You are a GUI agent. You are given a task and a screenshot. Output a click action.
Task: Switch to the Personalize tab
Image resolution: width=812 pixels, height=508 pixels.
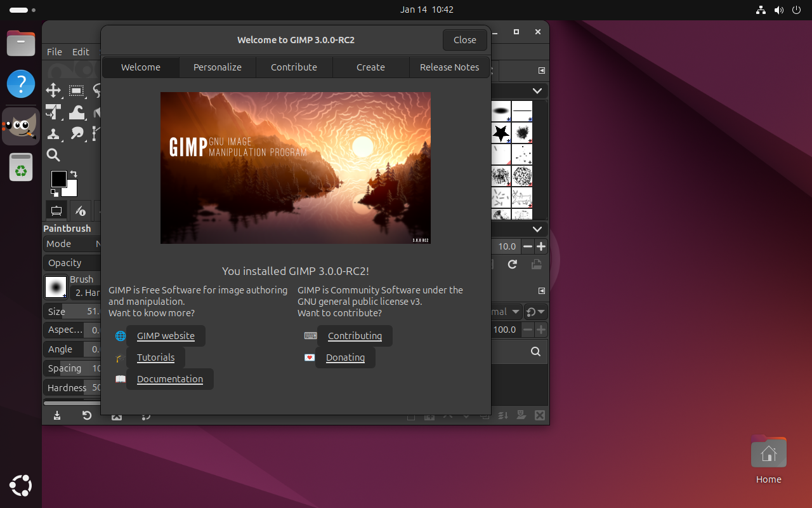[218, 67]
